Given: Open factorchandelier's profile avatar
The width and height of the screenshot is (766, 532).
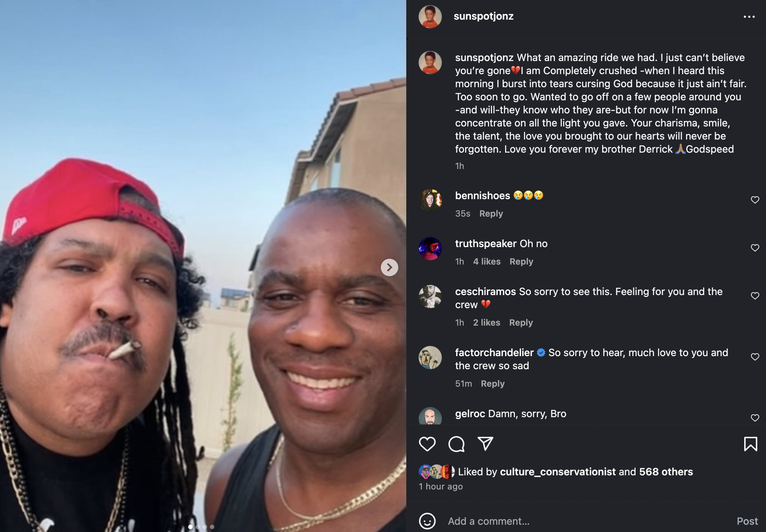Looking at the screenshot, I should [430, 358].
